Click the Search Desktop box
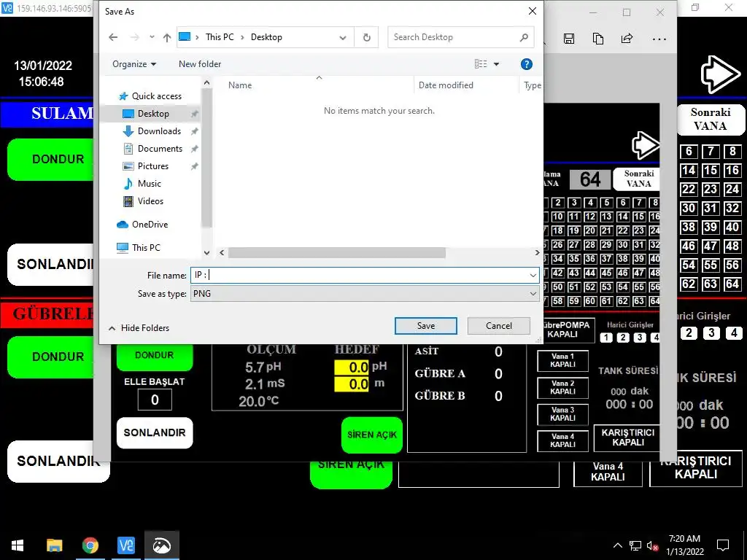Viewport: 747px width, 560px height. 461,37
